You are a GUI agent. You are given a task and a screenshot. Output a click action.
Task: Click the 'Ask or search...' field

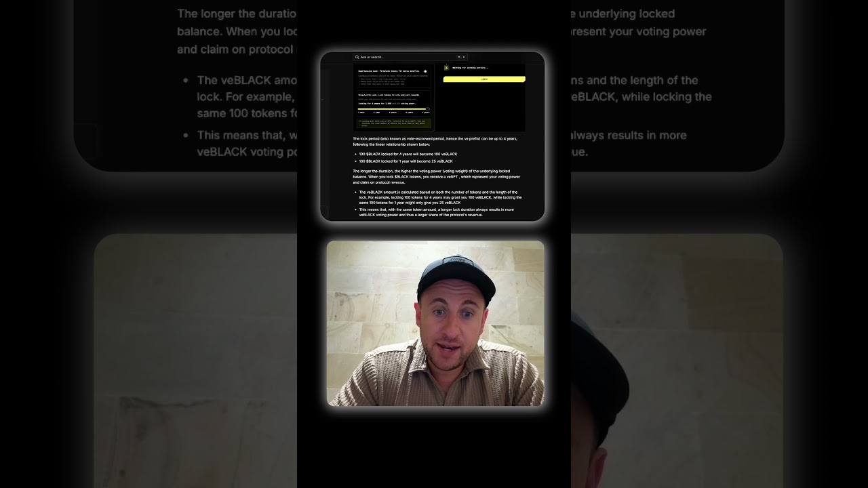(x=410, y=57)
